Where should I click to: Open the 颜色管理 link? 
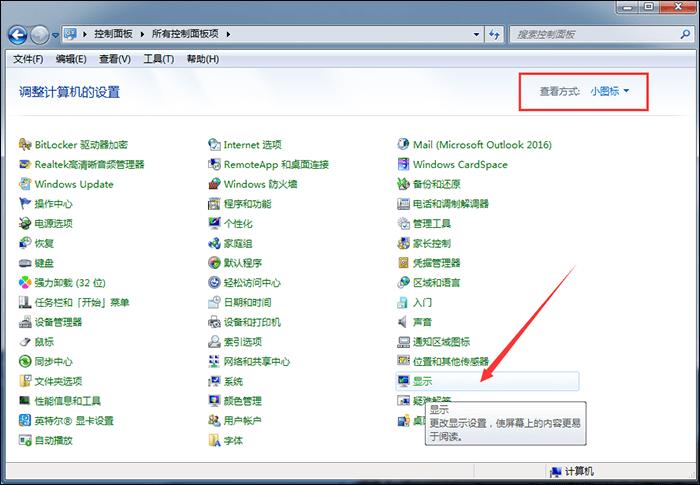pyautogui.click(x=242, y=401)
